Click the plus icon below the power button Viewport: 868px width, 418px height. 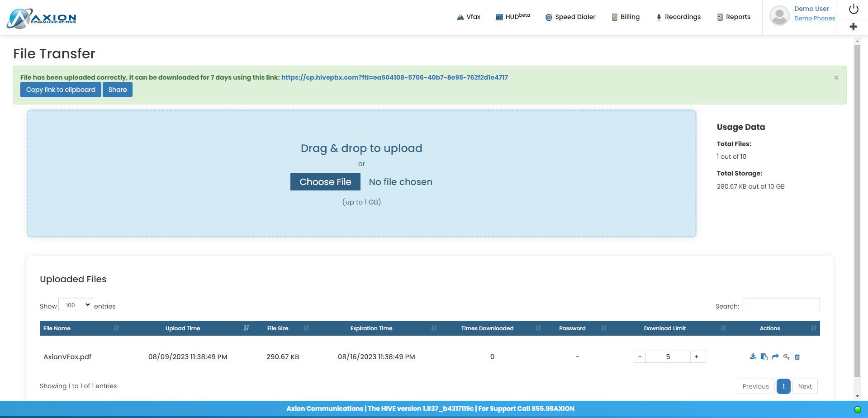tap(853, 26)
